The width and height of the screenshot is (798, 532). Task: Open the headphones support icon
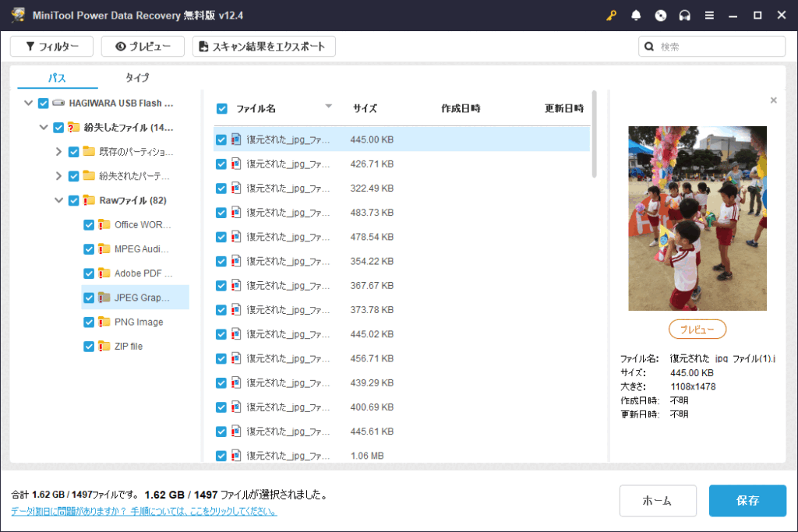coord(685,16)
